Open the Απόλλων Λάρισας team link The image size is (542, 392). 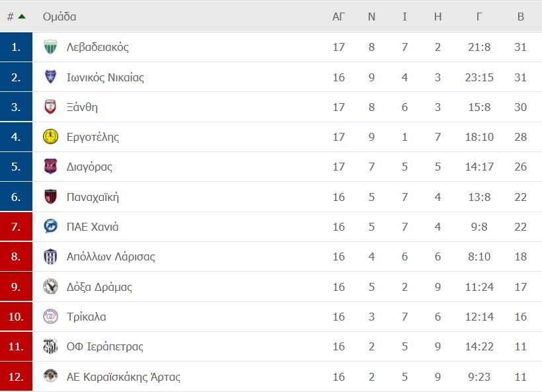[x=111, y=256]
